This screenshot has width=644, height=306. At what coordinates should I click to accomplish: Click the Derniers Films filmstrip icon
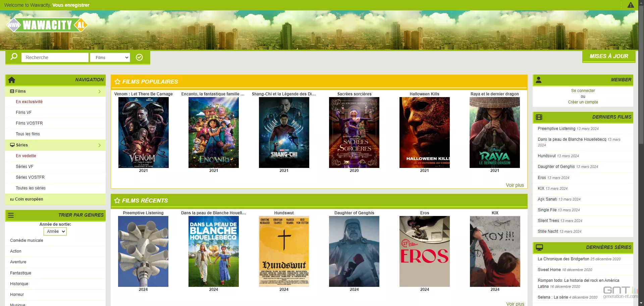[x=539, y=117]
